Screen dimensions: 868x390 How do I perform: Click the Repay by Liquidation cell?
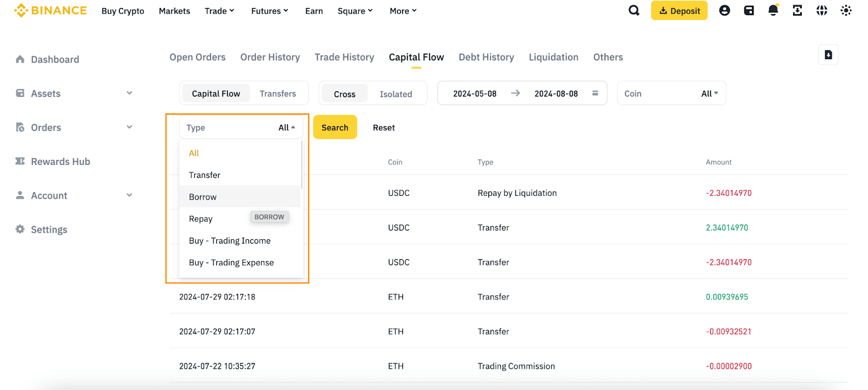[x=517, y=193]
